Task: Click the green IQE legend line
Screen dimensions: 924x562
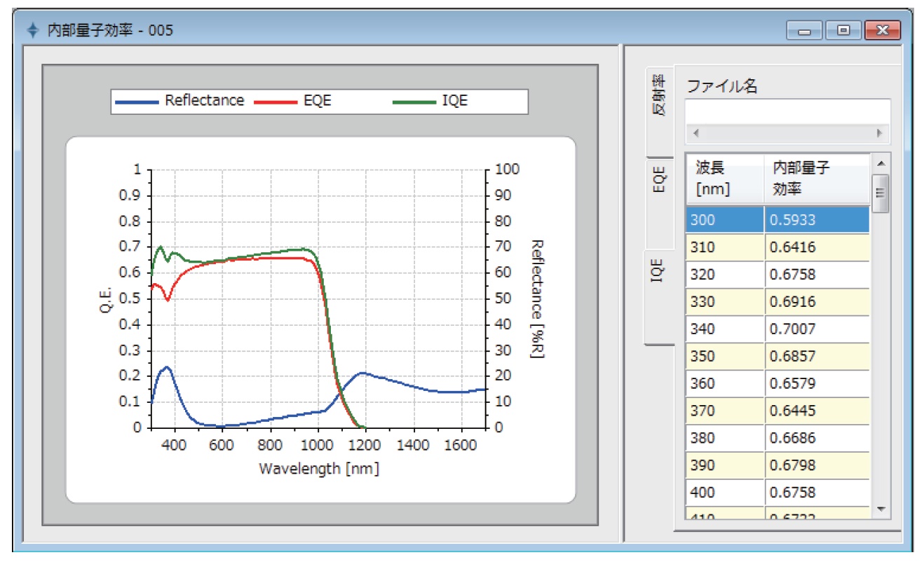Action: (414, 102)
